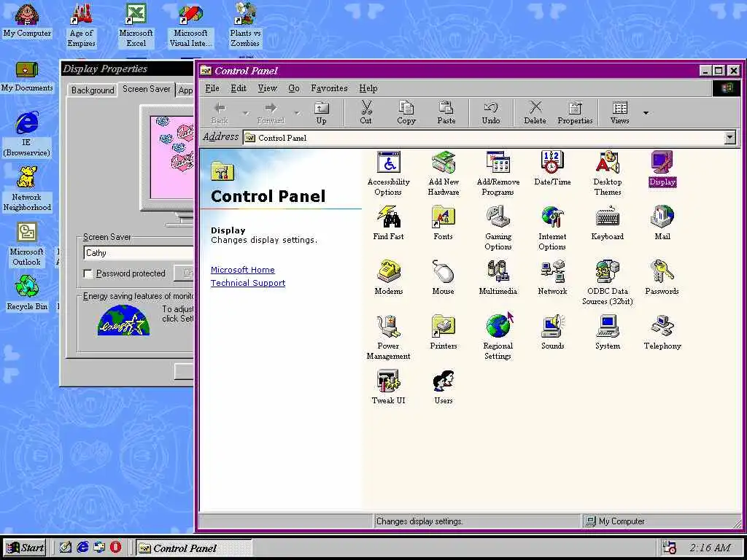Launch Internet Explorer from quick launch
Viewport: 747px width, 560px height.
(x=83, y=548)
